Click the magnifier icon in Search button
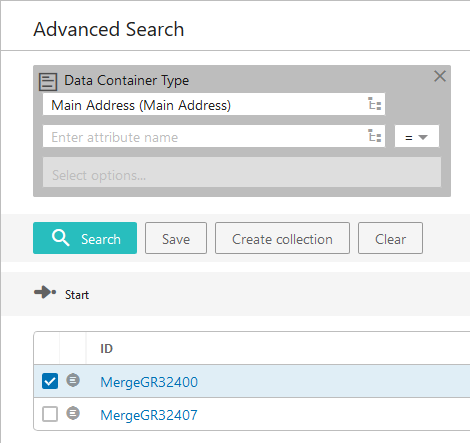 (x=61, y=238)
